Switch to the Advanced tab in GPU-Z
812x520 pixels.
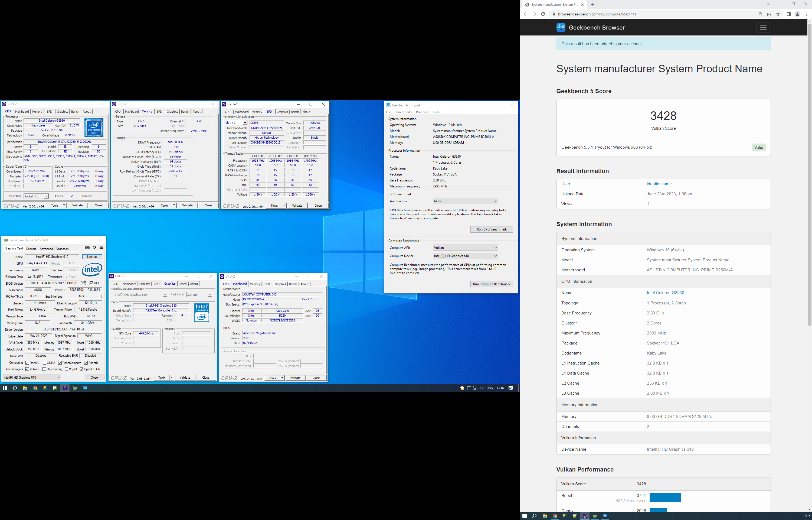coord(46,249)
